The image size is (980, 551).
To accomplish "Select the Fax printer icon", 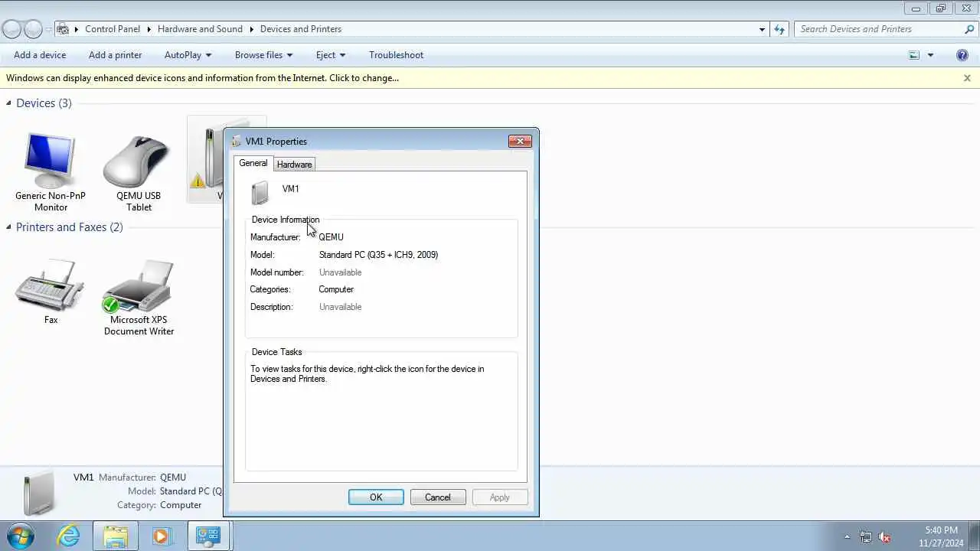I will click(51, 291).
